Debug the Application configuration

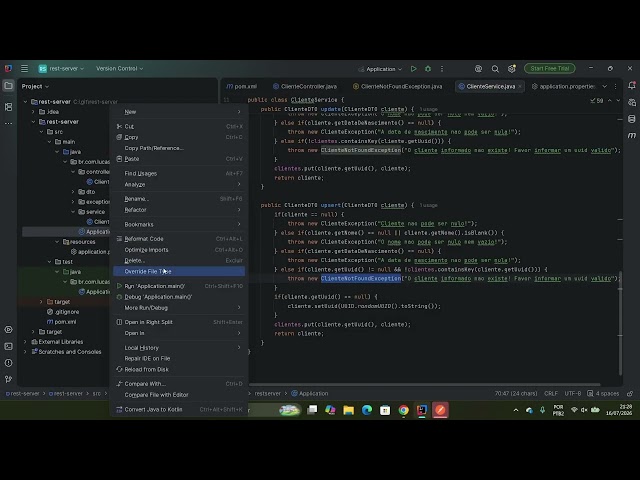tap(428, 69)
